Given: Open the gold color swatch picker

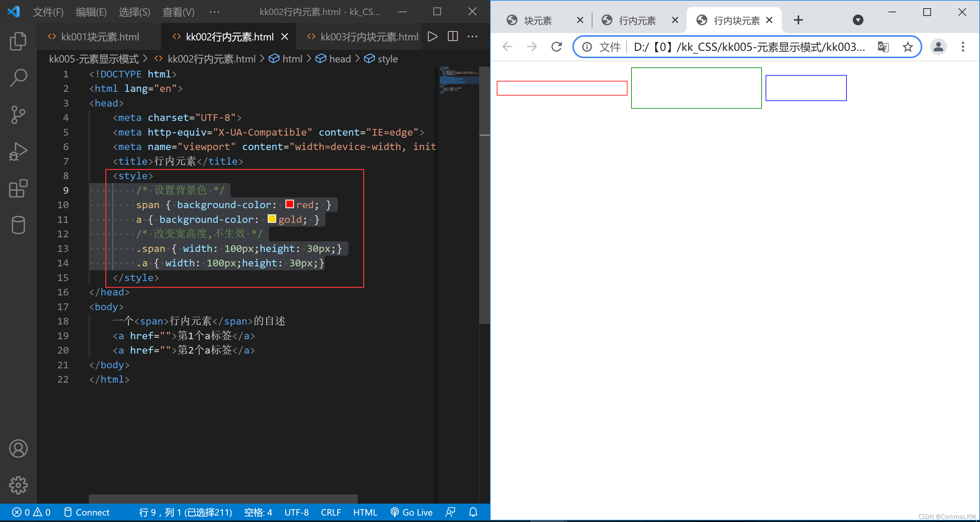Looking at the screenshot, I should click(x=272, y=219).
